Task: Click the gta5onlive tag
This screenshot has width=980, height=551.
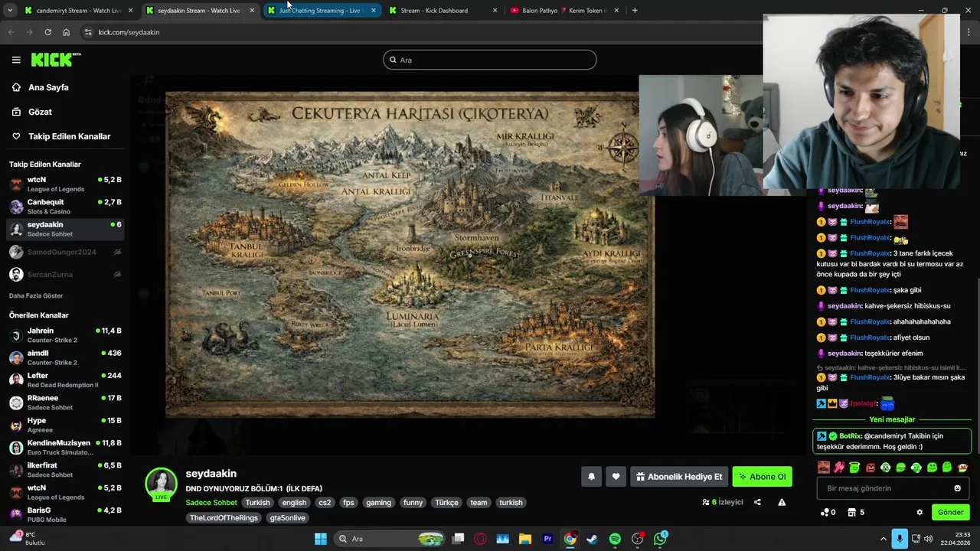Action: [x=287, y=518]
